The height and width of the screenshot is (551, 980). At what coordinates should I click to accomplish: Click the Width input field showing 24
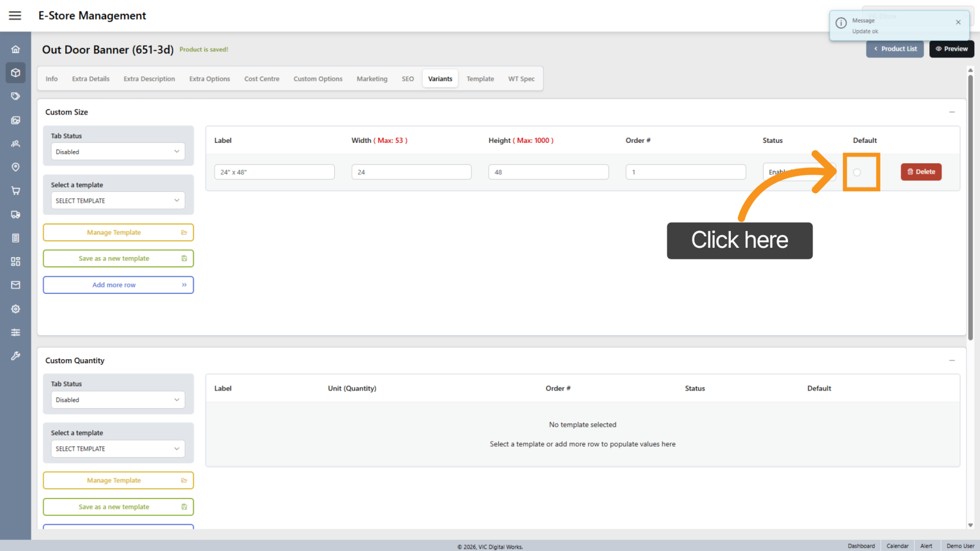411,172
